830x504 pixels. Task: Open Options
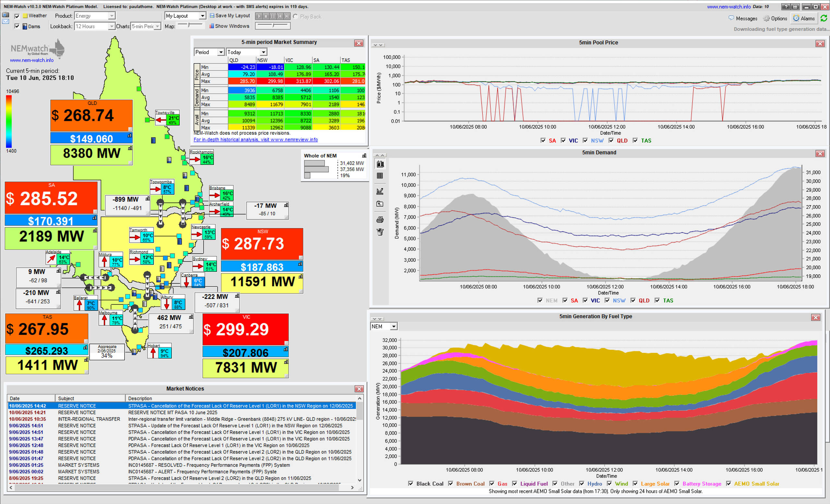[775, 18]
